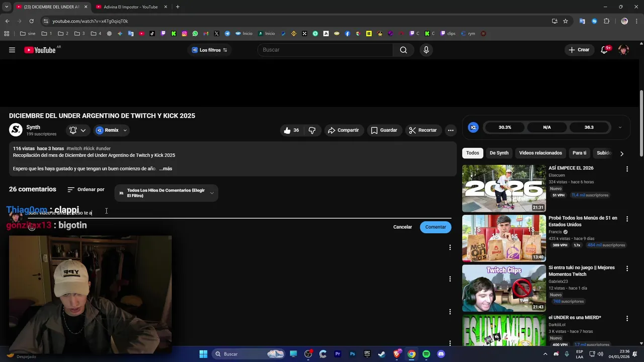Click the YouTube logo home link
Viewport: 644px width, 362px height.
(x=40, y=50)
